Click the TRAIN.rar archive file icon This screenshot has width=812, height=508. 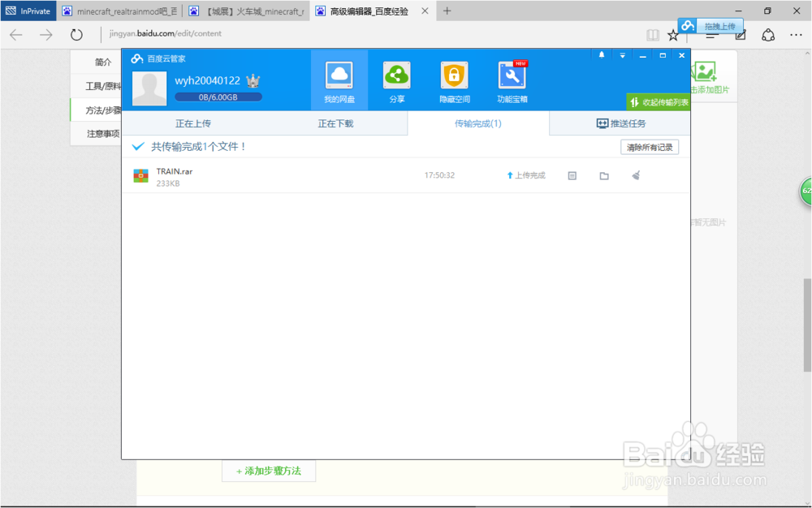pos(140,176)
